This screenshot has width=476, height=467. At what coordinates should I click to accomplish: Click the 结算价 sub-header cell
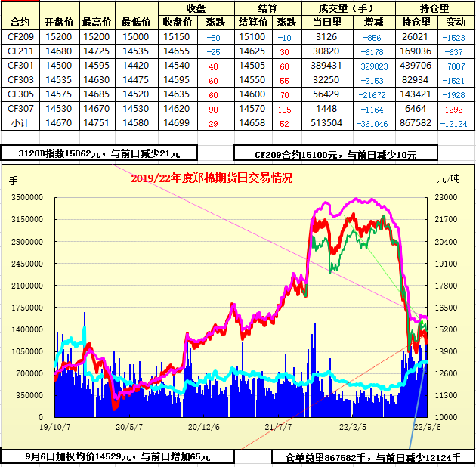coord(253,22)
